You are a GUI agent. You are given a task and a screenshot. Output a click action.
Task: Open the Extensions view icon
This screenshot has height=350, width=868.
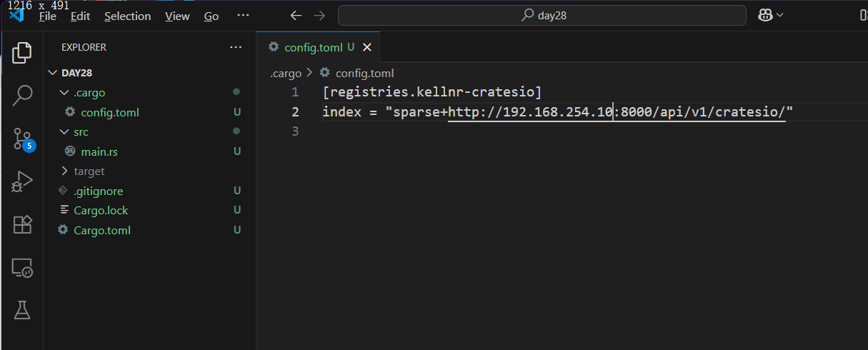click(x=22, y=225)
